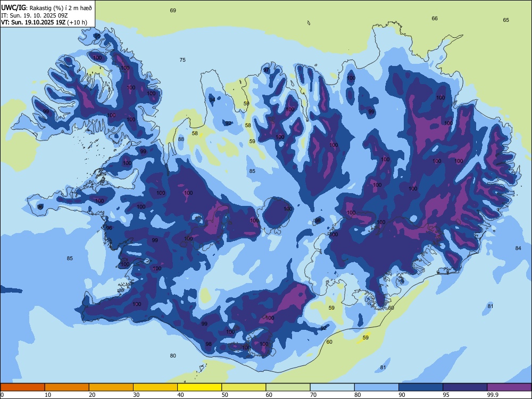
Task: Choose the light green 60–70 legend swatch
Action: pyautogui.click(x=288, y=387)
